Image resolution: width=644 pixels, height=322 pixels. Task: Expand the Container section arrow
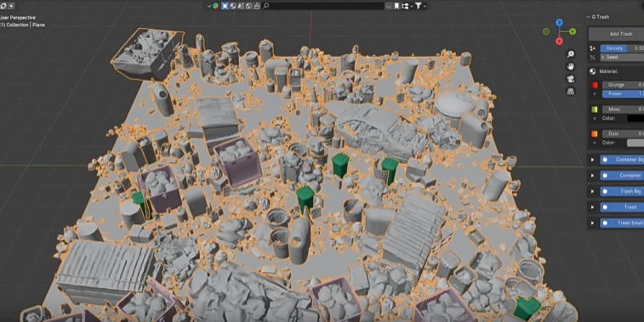pyautogui.click(x=592, y=176)
